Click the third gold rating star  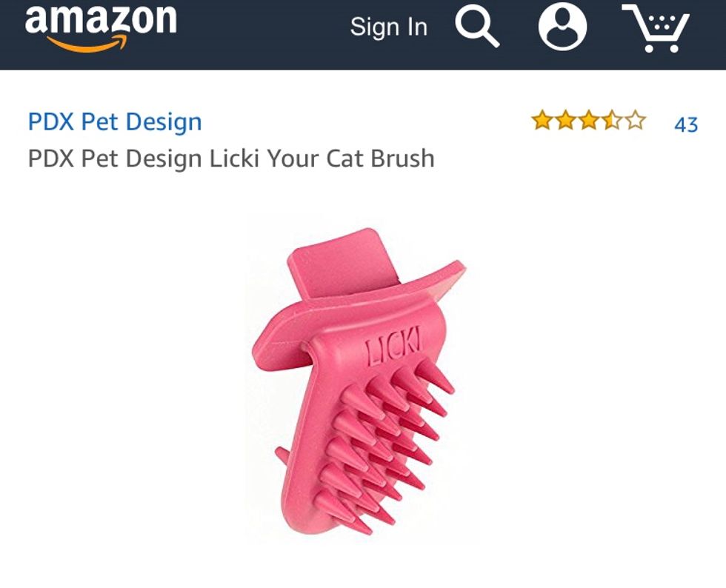588,121
